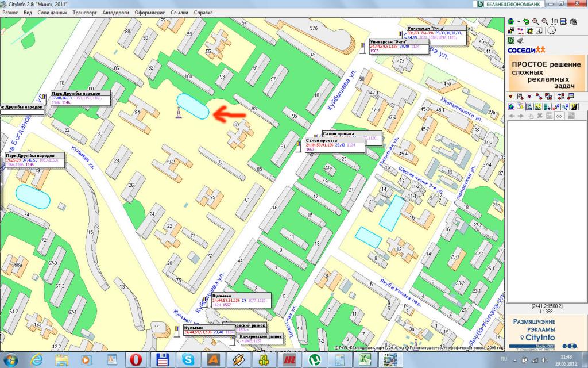Open Internet Explorer from the taskbar
The width and height of the screenshot is (588, 368).
[36, 360]
